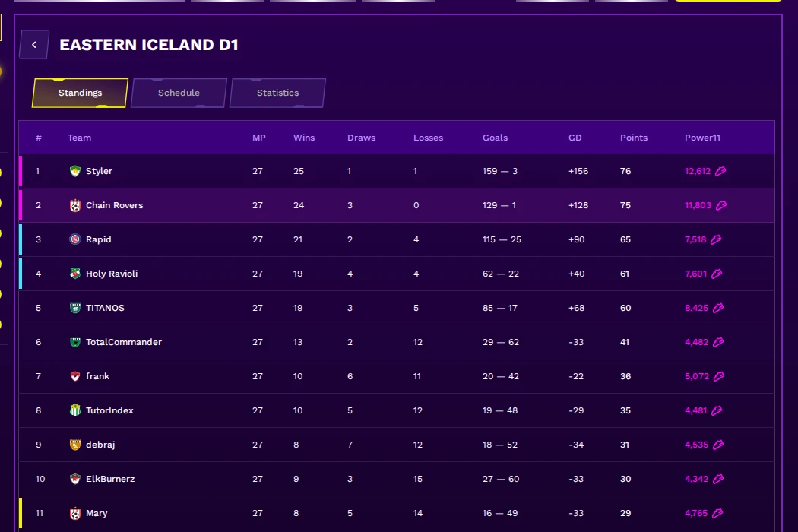Screen dimensions: 798x532
Task: Click the Power11 value 12,612
Action: (697, 171)
